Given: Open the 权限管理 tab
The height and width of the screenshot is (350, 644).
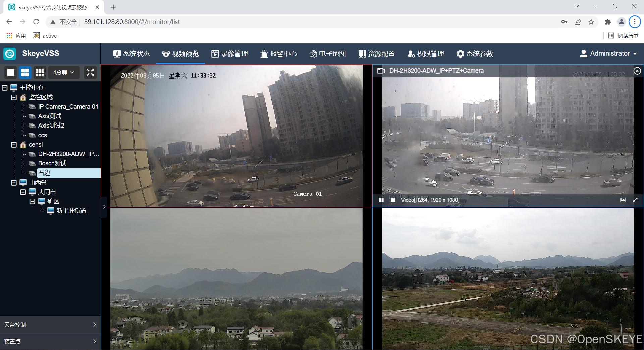Looking at the screenshot, I should (x=426, y=54).
